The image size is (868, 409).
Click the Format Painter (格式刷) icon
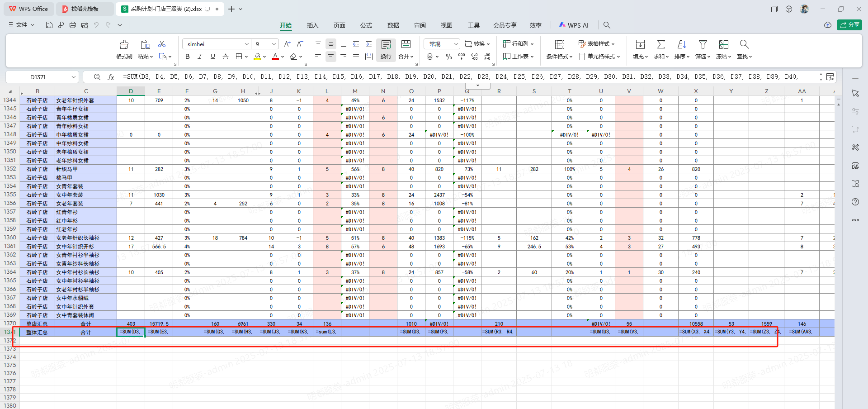124,44
